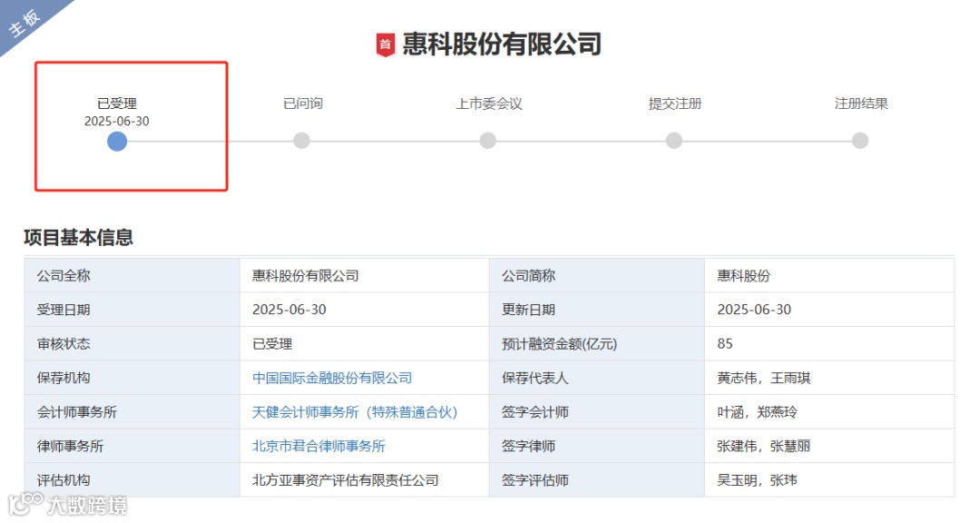Click the 张建伟, 张慧丽 lawyers value
The height and width of the screenshot is (523, 980).
click(x=764, y=446)
